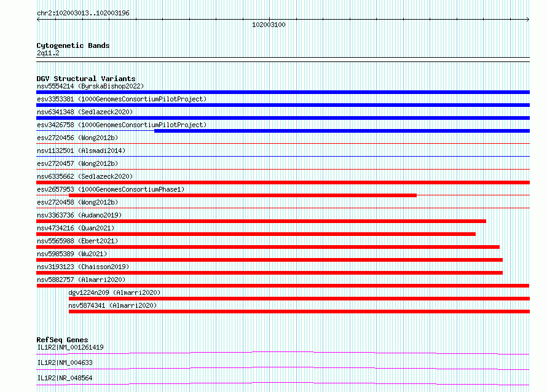Image resolution: width=547 pixels, height=392 pixels.
Task: Open gene transcript IL1R2|NM_001261419
Action: pyautogui.click(x=71, y=347)
